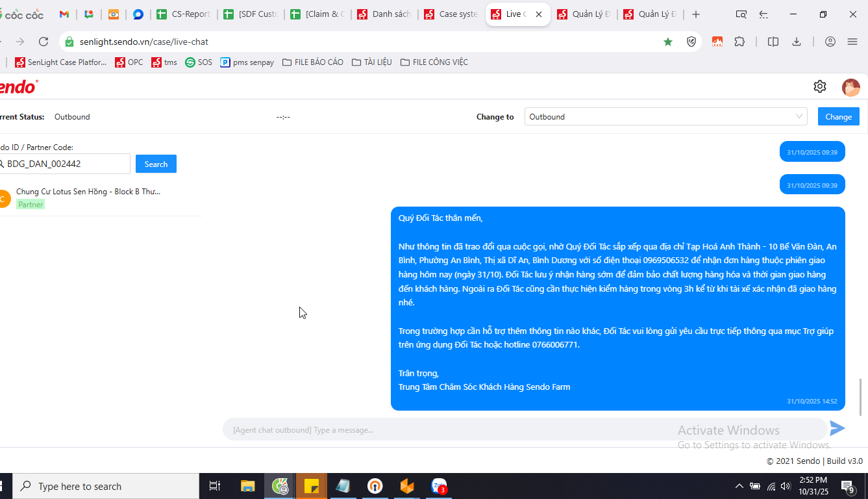Select the Chung Cư Lotus Sen Hồng conversation
The height and width of the screenshot is (499, 868).
pyautogui.click(x=101, y=198)
